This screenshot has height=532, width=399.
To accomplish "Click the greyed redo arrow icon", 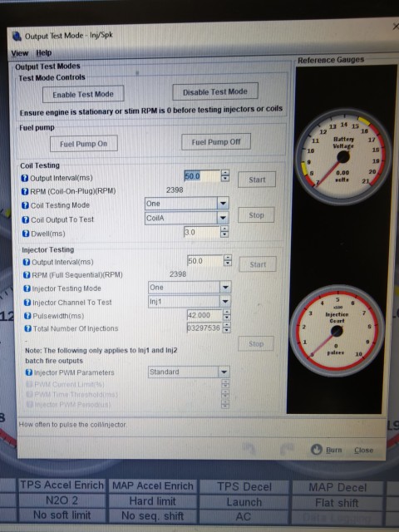I will click(x=287, y=449).
